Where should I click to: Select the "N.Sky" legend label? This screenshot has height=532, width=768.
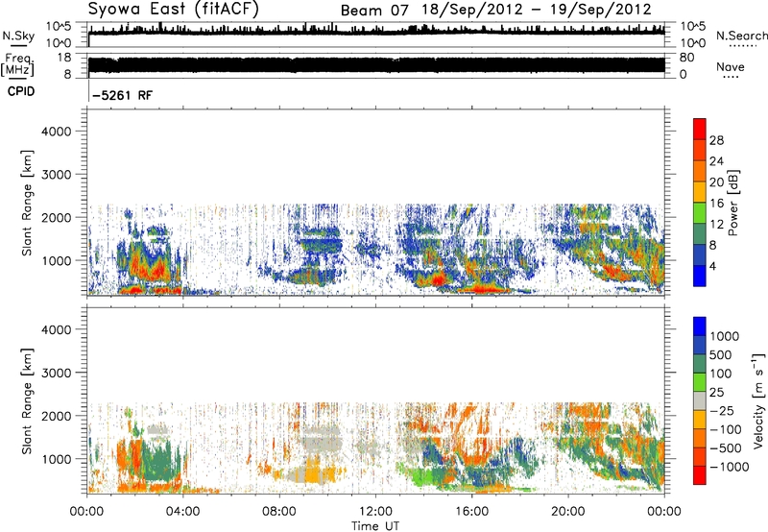[18, 36]
